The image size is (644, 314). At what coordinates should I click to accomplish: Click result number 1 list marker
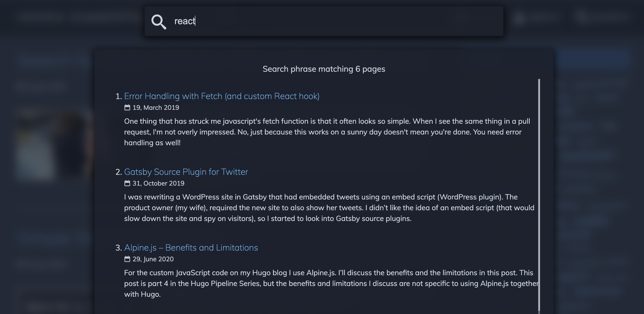tap(119, 97)
